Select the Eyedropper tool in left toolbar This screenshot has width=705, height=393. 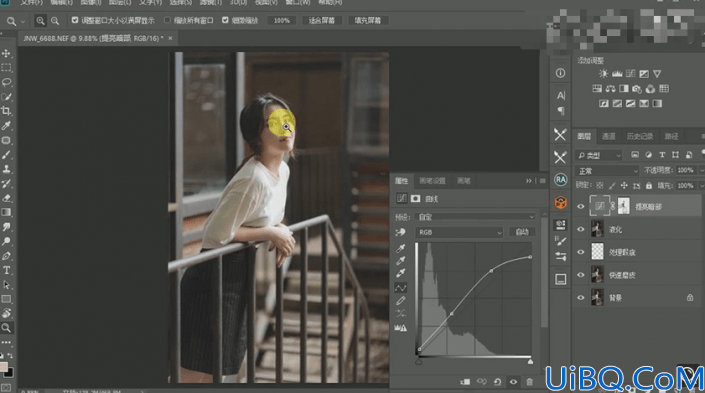[6, 125]
